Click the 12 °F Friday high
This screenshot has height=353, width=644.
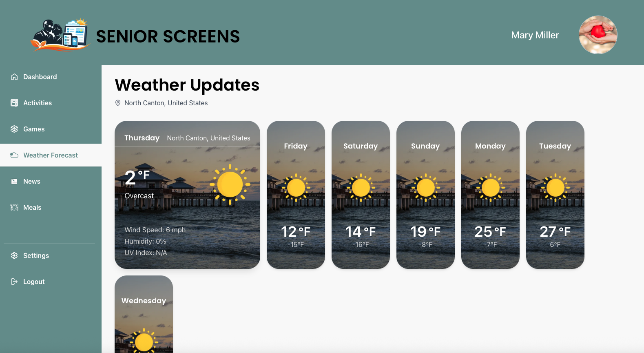click(x=296, y=232)
